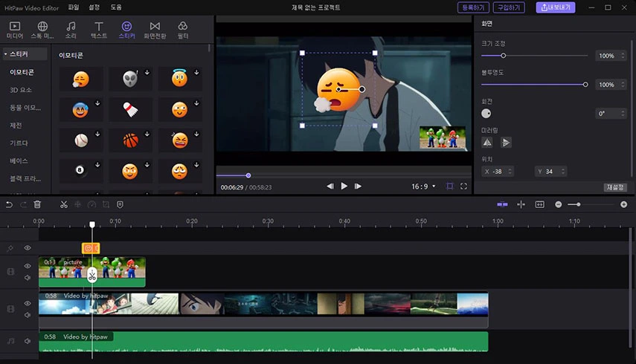This screenshot has height=364, width=636.
Task: Open the 16:9 aspect ratio dropdown
Action: pos(423,186)
